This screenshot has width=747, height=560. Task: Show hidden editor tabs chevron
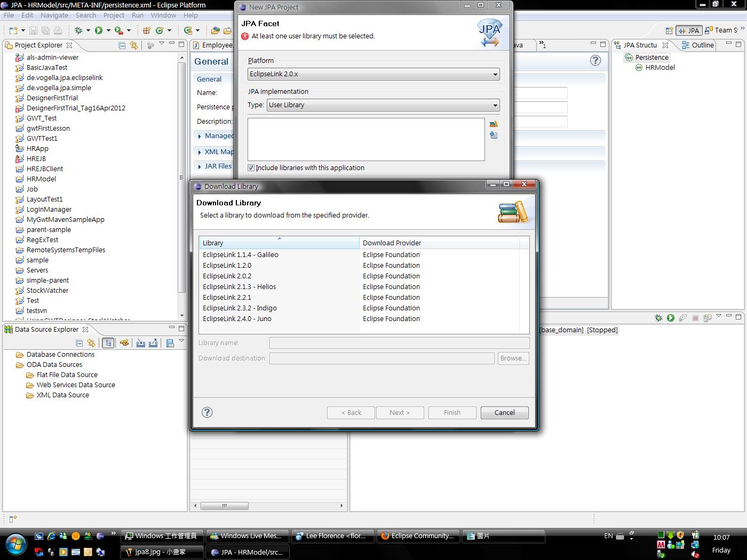pos(542,45)
